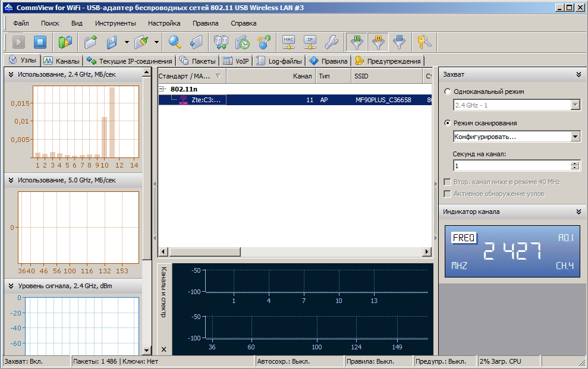588x369 pixels.
Task: Select the Режим сканирования radio button
Action: coord(447,123)
